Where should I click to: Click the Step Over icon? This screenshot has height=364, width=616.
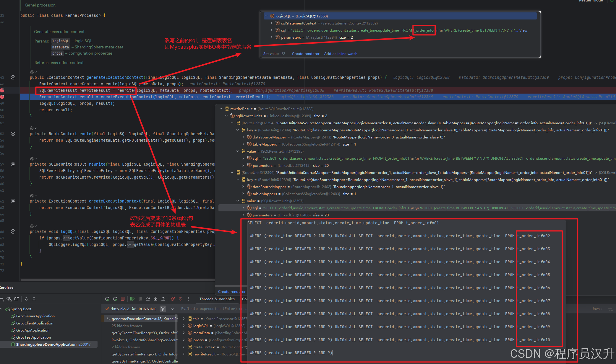point(148,299)
